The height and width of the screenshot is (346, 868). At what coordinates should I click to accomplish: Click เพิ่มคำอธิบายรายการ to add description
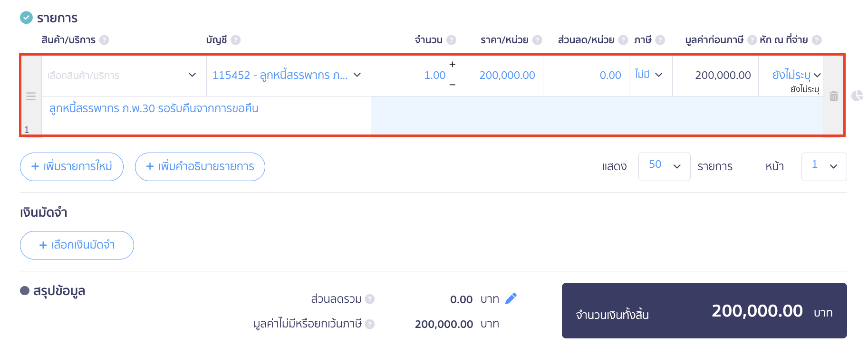point(200,166)
